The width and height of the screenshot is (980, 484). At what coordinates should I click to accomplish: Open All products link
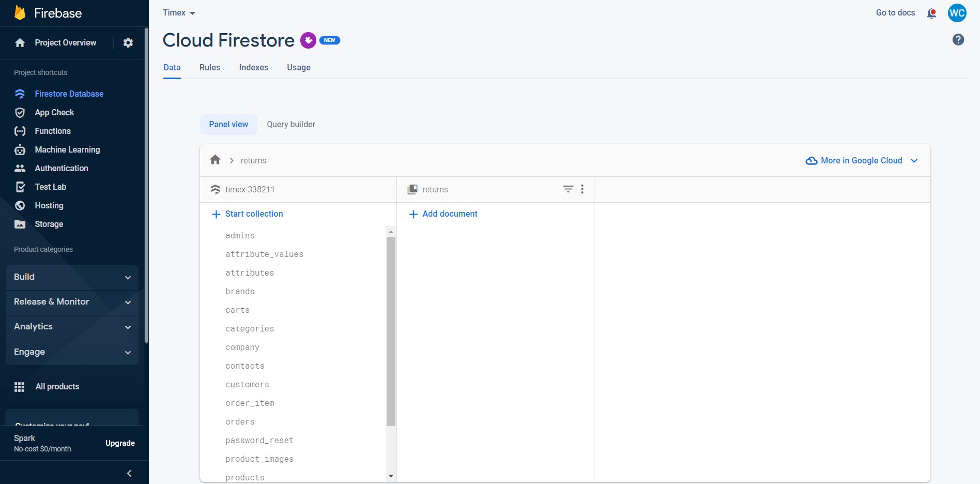(x=57, y=387)
